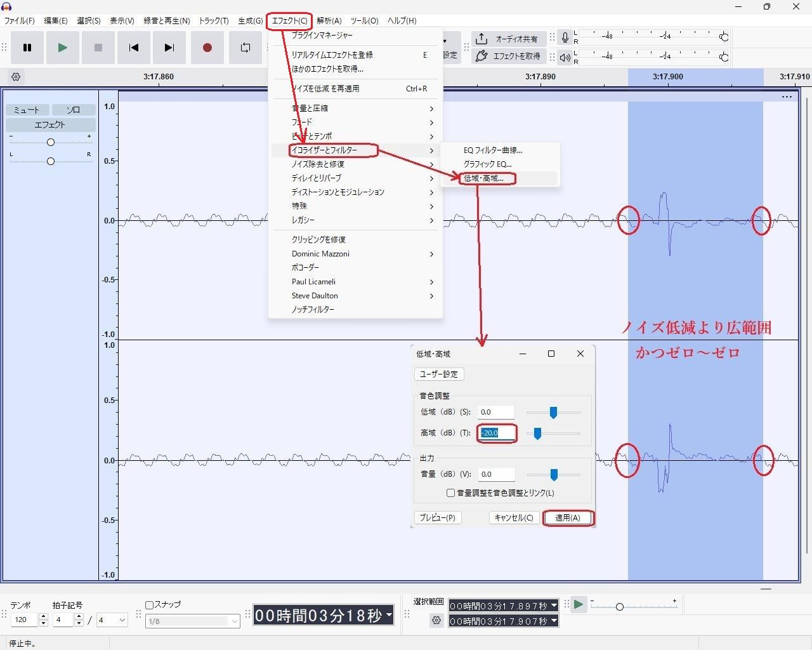Screen dimensions: 812x650
Task: Enable the スナップ checkbox
Action: tap(150, 605)
